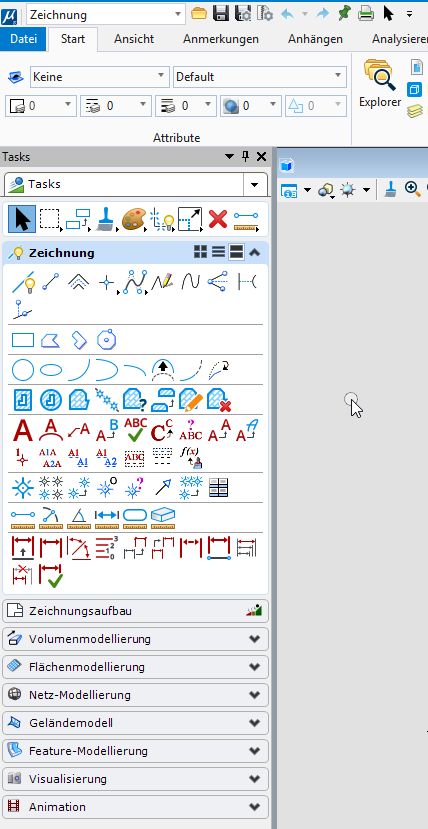Activate the Place Text tool
Image resolution: width=428 pixels, height=829 pixels.
point(23,430)
